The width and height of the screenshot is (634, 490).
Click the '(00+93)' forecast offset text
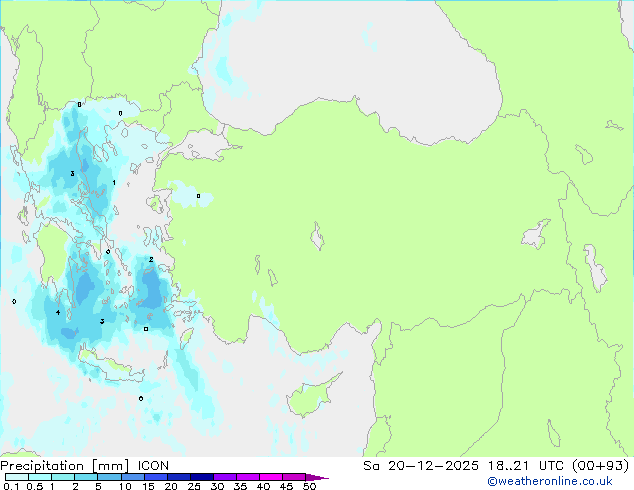[601, 466]
